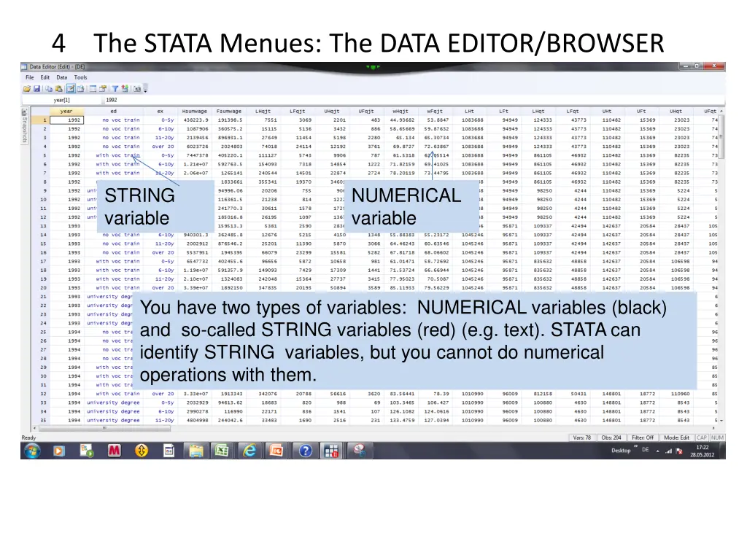
Task: Select the Edit mode toolbar icon
Action: click(x=71, y=88)
